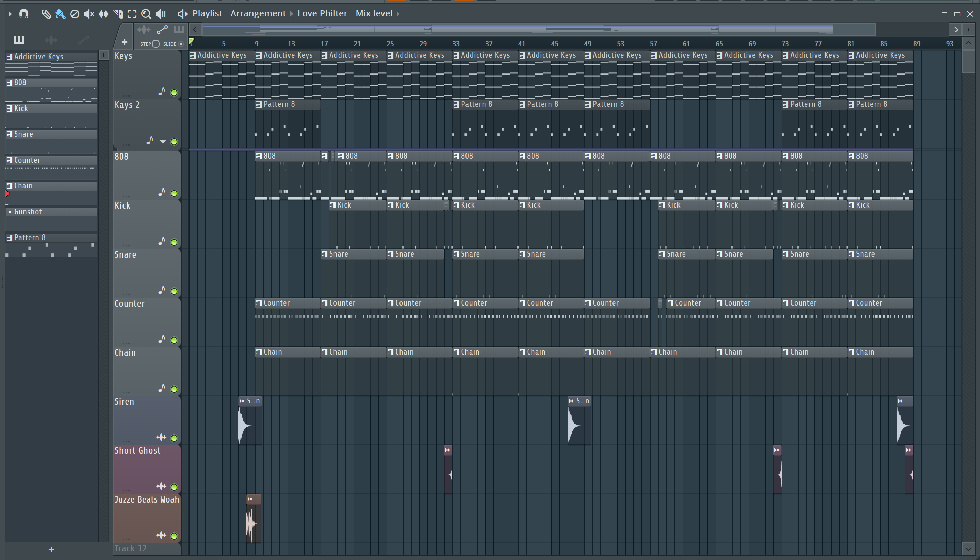Select the Track 12 header
This screenshot has height=560, width=980.
pyautogui.click(x=147, y=549)
